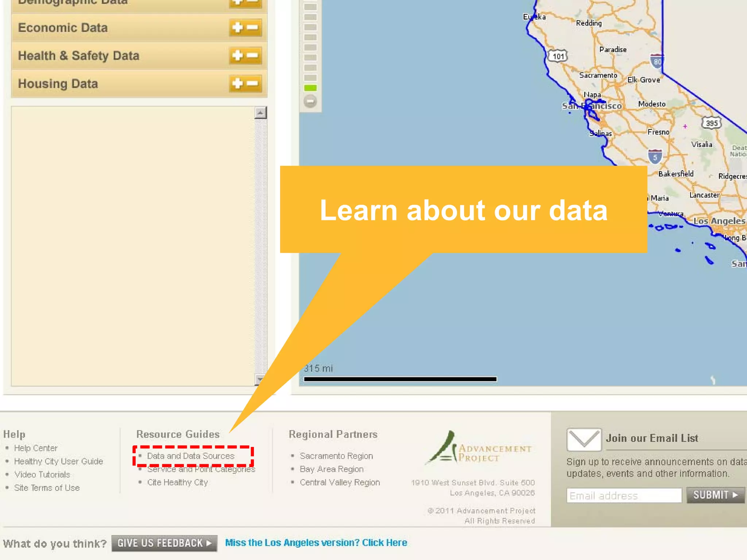Click Fresno label on the map

pos(658,132)
